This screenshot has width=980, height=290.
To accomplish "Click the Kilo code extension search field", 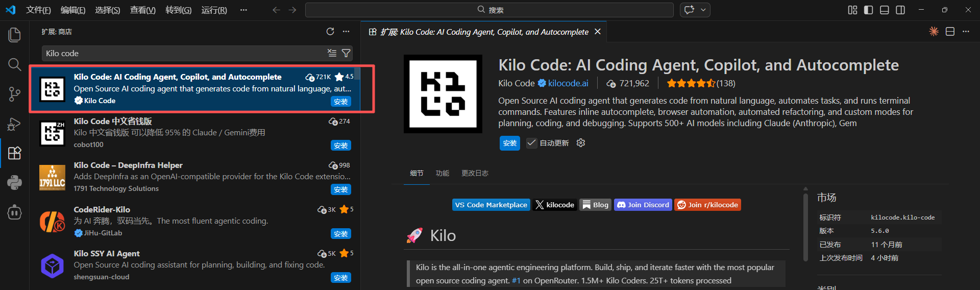I will pyautogui.click(x=184, y=53).
